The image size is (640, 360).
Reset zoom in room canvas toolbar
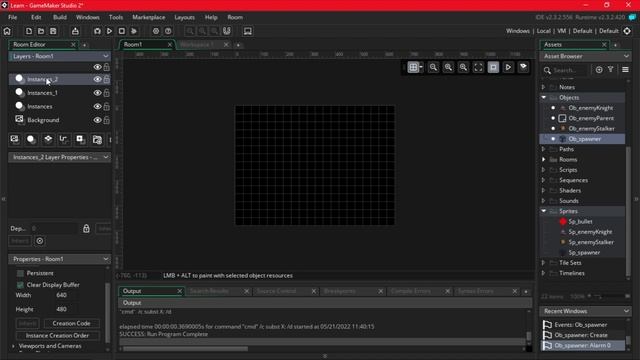click(x=448, y=67)
